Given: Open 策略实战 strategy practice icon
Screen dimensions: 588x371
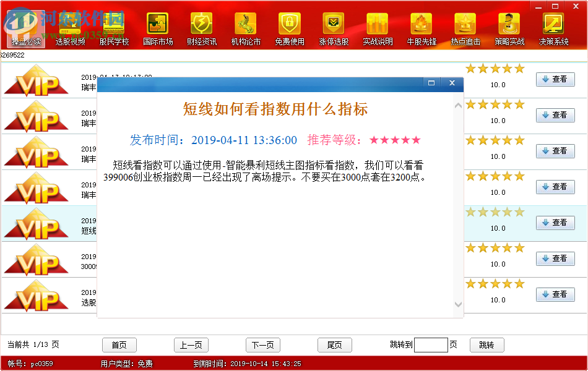Looking at the screenshot, I should [x=509, y=26].
